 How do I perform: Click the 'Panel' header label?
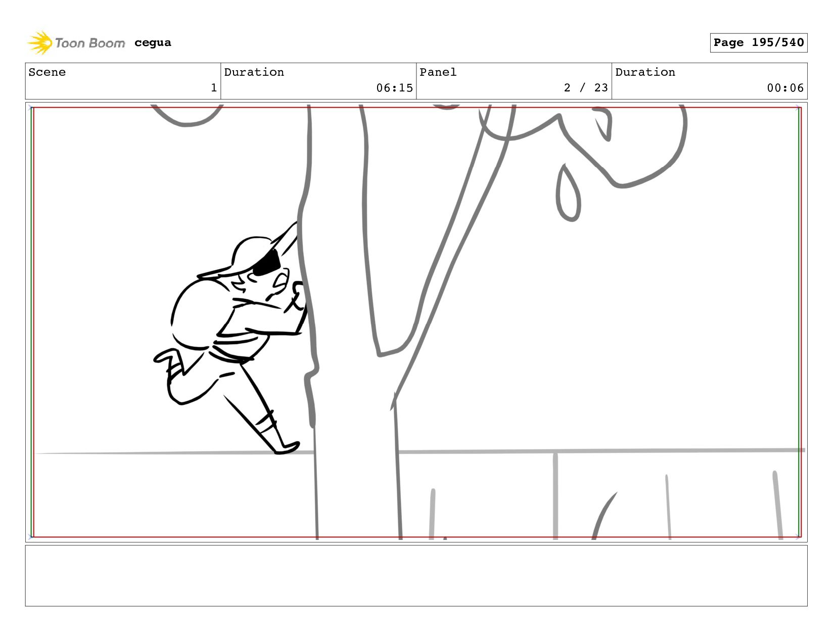tap(438, 72)
